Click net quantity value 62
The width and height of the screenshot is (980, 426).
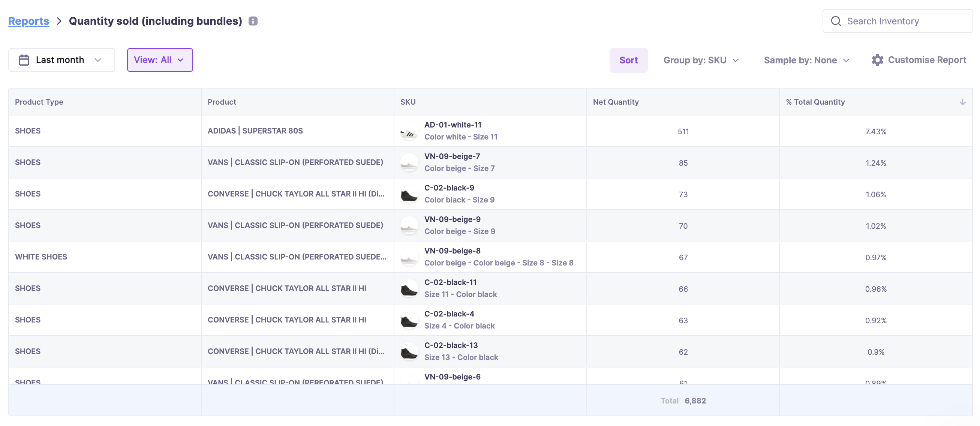(683, 352)
